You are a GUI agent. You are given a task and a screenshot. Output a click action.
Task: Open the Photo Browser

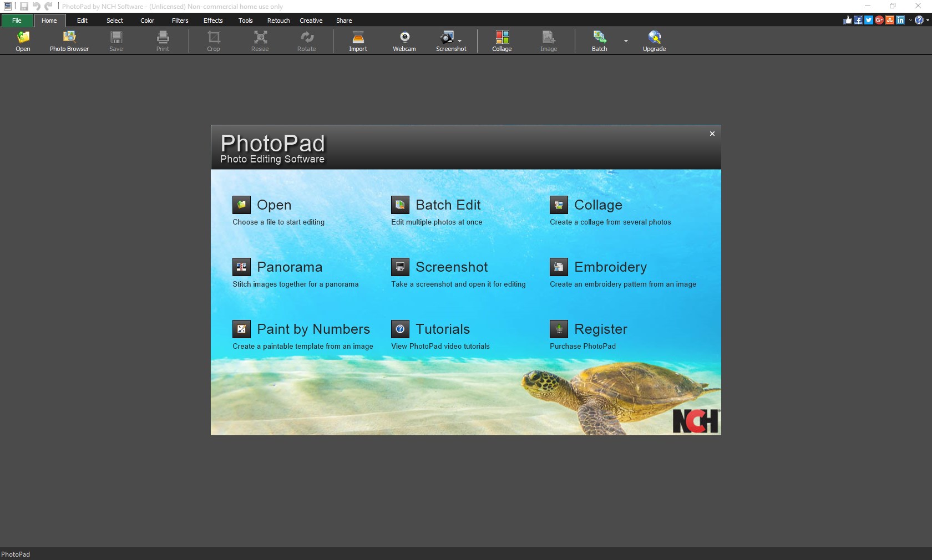pyautogui.click(x=69, y=40)
